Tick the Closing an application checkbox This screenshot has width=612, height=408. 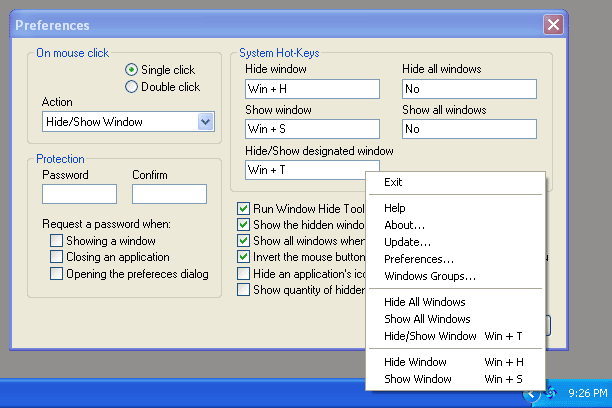click(56, 257)
